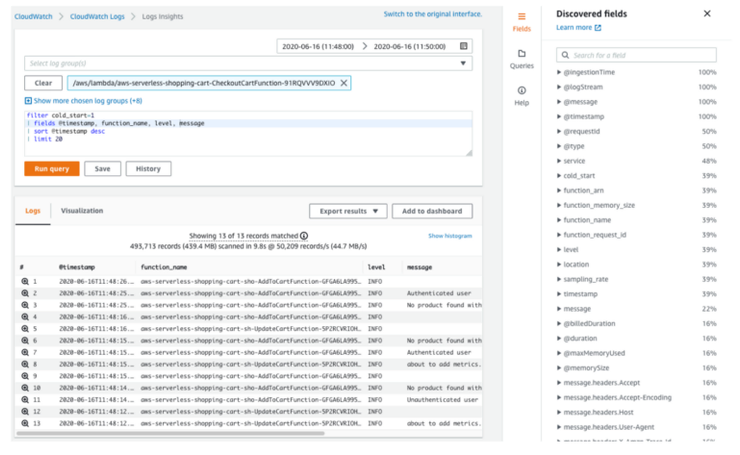
Task: Open the Queries panel icon
Action: coord(521,54)
